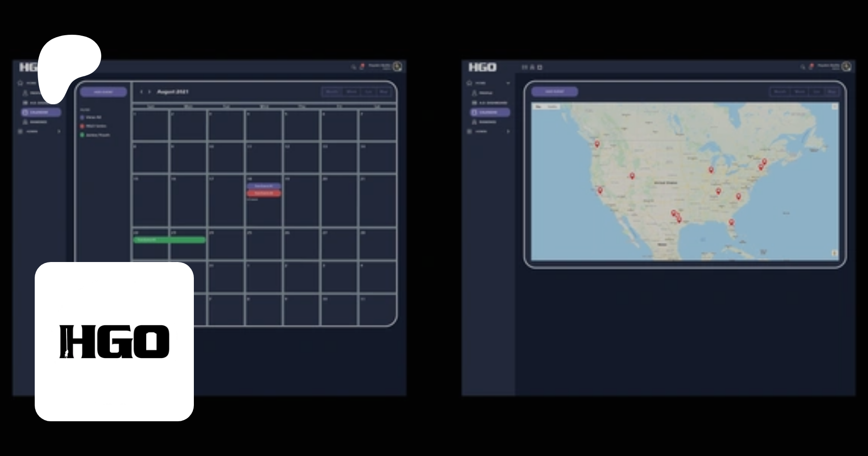Click Add Event button in calendar panel
868x456 pixels.
tap(104, 92)
